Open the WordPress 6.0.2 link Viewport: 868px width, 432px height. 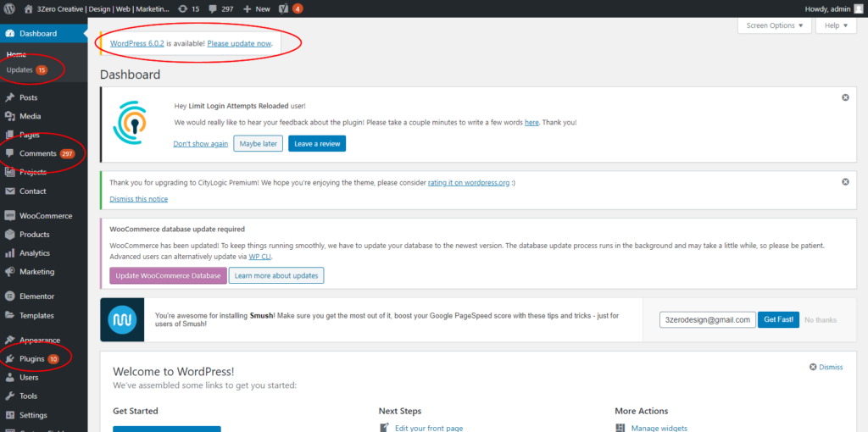[136, 43]
